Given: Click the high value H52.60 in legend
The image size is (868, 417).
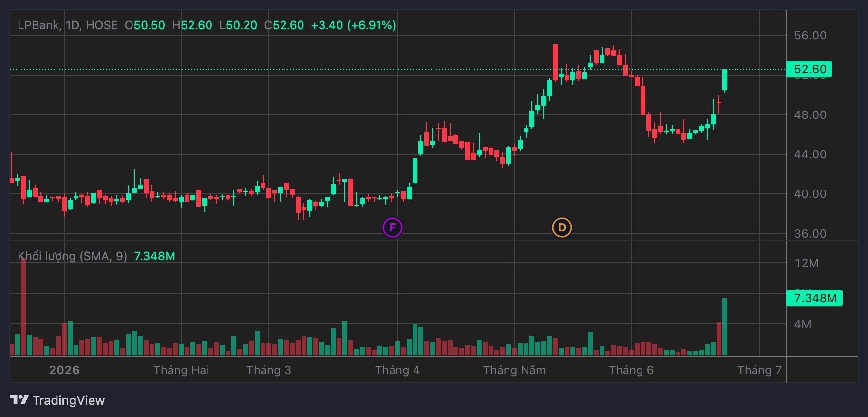Looking at the screenshot, I should [192, 25].
